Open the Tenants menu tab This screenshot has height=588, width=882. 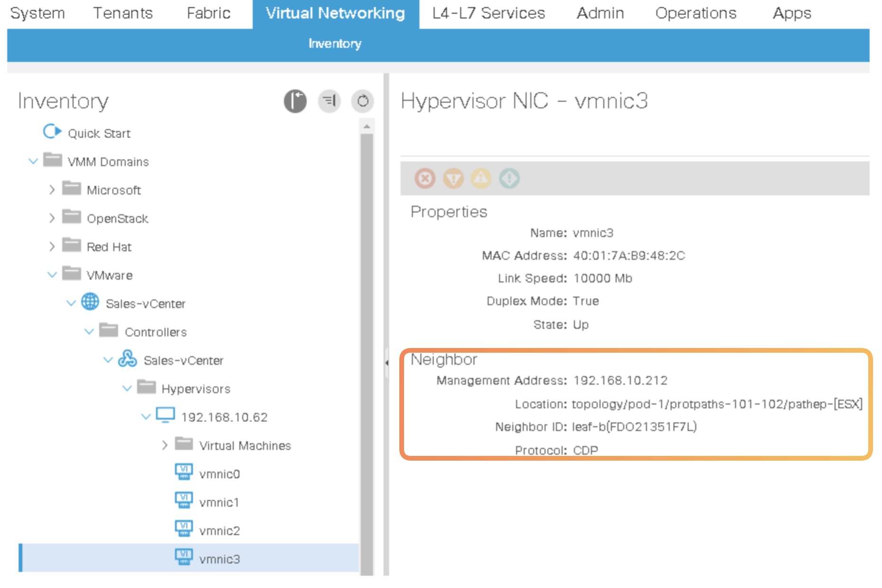pos(123,13)
